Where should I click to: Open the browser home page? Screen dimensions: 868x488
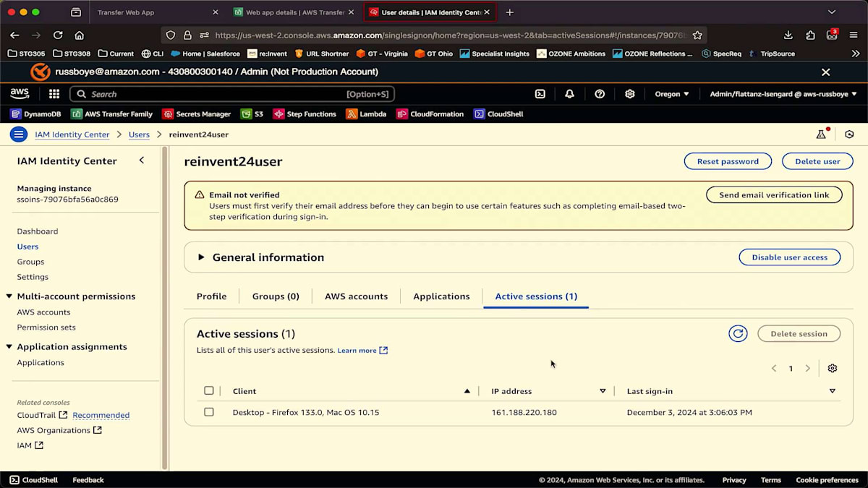(x=80, y=35)
